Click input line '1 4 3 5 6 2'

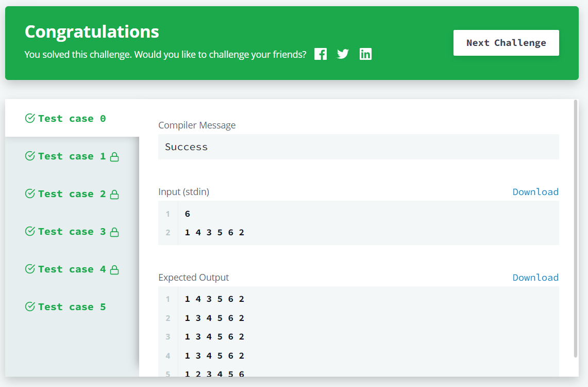click(214, 232)
